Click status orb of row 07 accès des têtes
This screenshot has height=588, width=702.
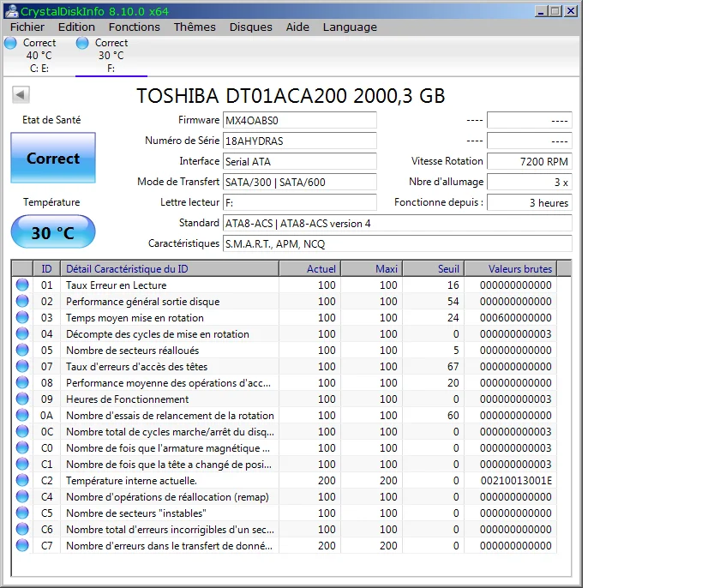(22, 366)
